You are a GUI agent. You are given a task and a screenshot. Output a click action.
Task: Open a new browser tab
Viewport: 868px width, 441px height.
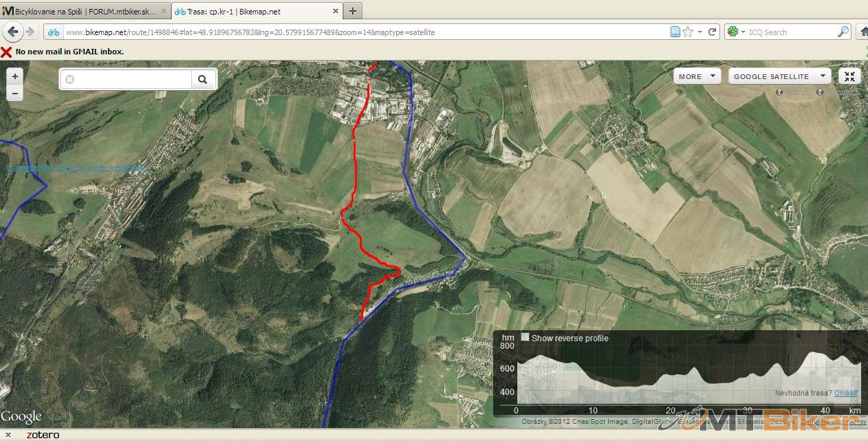click(352, 11)
